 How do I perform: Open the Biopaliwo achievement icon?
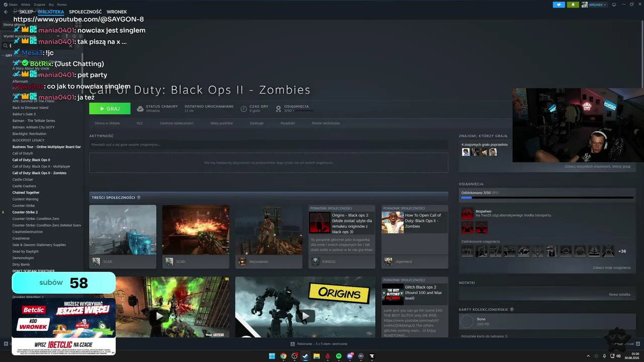point(467,213)
